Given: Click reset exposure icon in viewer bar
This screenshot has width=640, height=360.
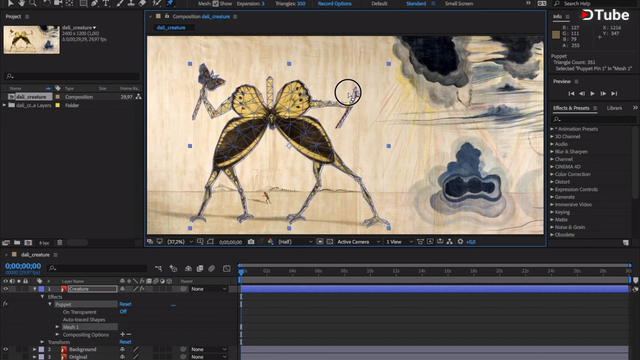Looking at the screenshot, I should click(460, 242).
